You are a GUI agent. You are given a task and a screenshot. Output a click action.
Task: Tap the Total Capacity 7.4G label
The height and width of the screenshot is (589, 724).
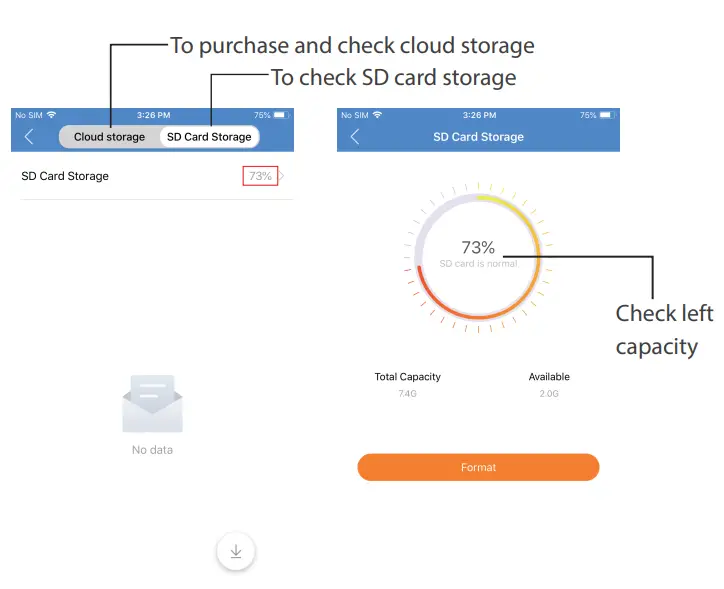pos(407,385)
